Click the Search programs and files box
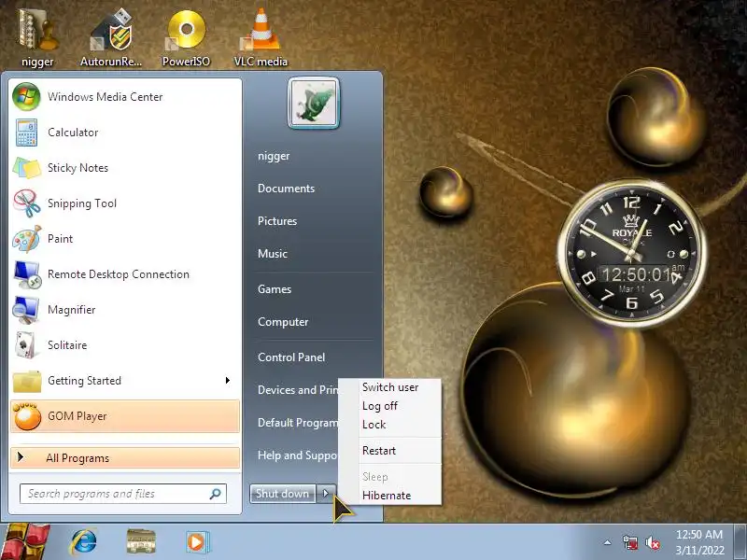 click(x=123, y=494)
